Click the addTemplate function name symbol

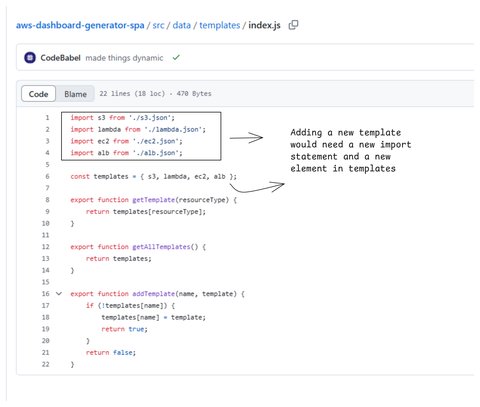coord(154,294)
